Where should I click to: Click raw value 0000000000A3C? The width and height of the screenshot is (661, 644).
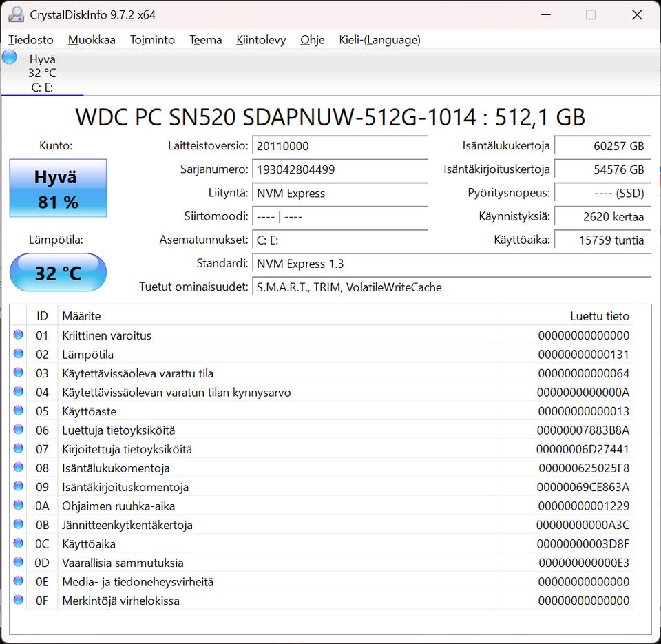click(x=583, y=526)
